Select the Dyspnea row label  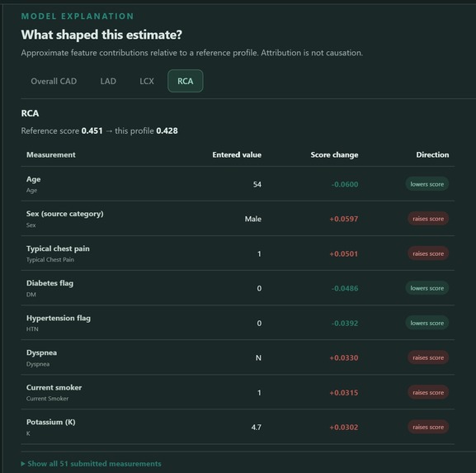coord(41,353)
